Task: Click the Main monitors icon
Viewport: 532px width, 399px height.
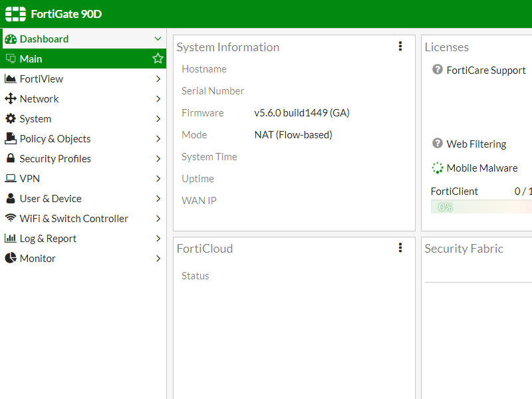Action: coord(11,59)
